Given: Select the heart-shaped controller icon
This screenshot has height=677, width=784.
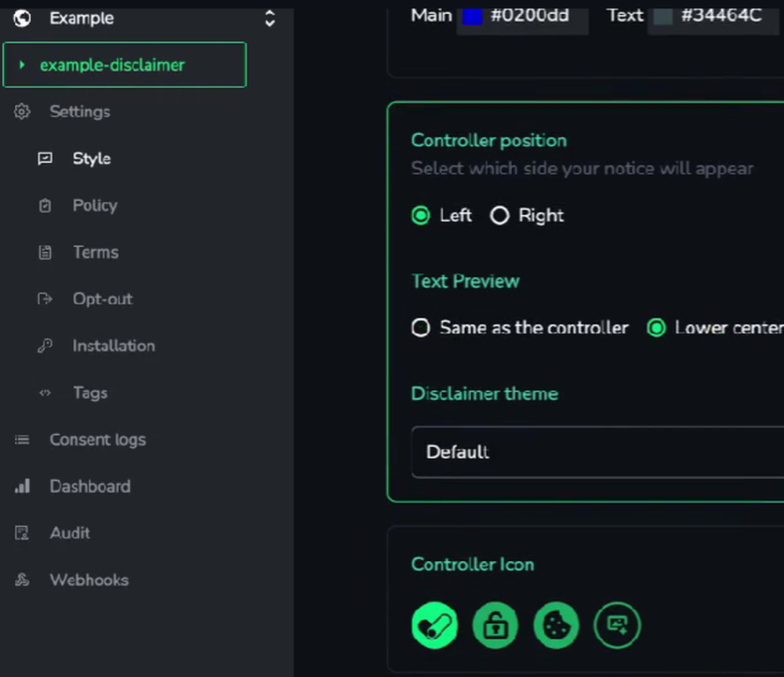Looking at the screenshot, I should pos(434,625).
